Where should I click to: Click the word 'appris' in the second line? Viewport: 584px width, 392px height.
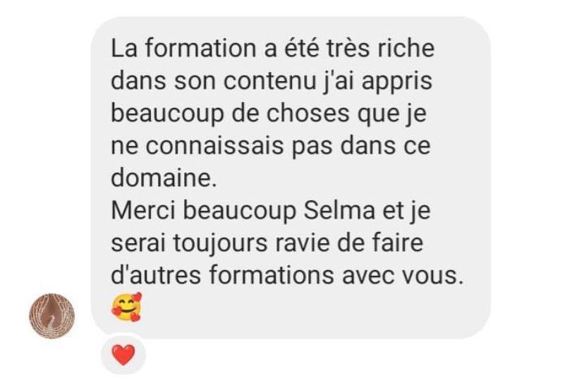pos(397,82)
